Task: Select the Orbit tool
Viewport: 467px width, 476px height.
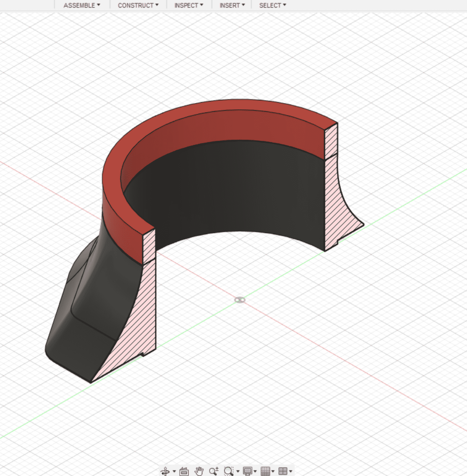Action: pos(166,471)
